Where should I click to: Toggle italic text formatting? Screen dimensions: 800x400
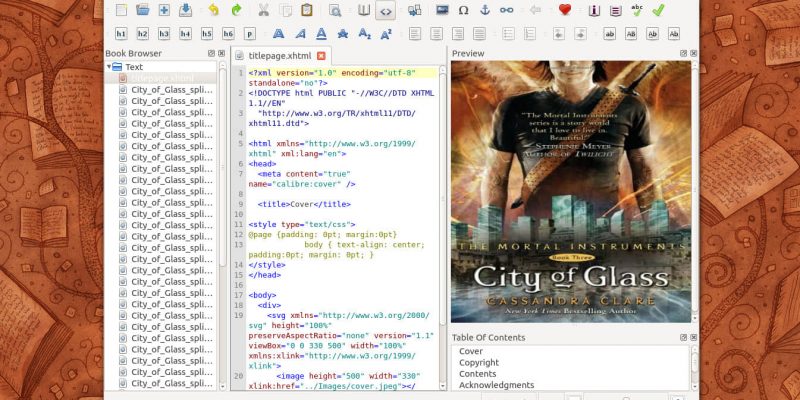[300, 34]
